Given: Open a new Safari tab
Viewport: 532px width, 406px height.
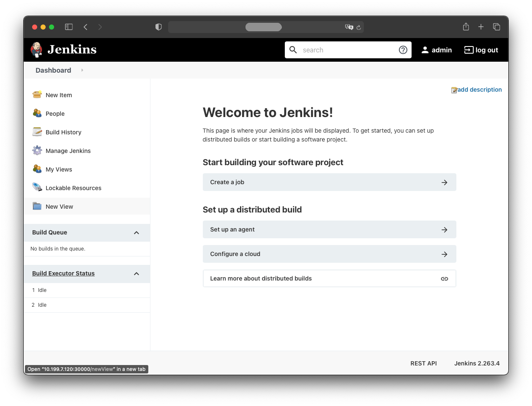Looking at the screenshot, I should pos(481,27).
